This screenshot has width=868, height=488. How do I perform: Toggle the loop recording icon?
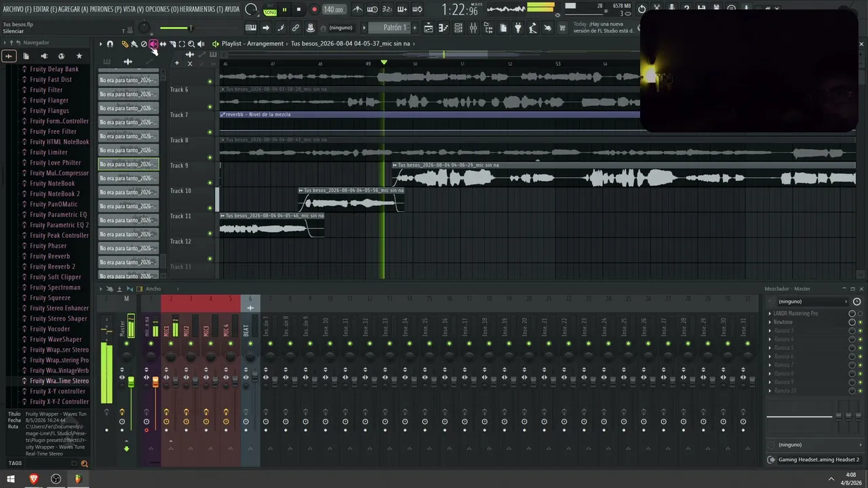pos(417,9)
